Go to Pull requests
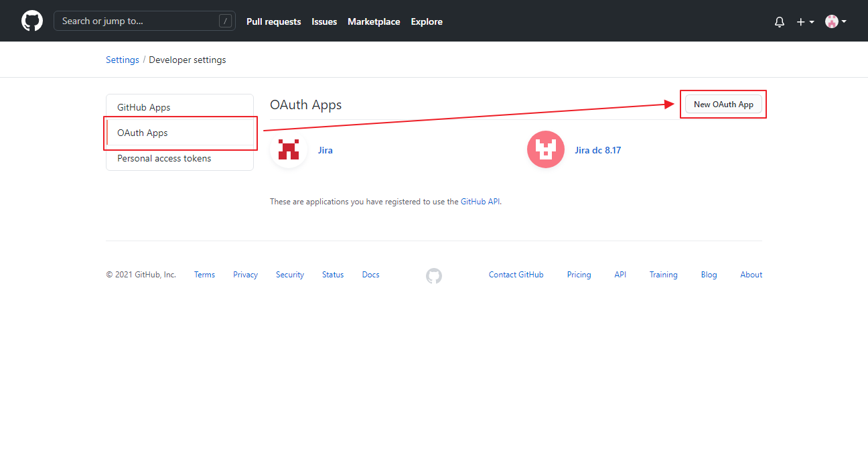 coord(273,21)
